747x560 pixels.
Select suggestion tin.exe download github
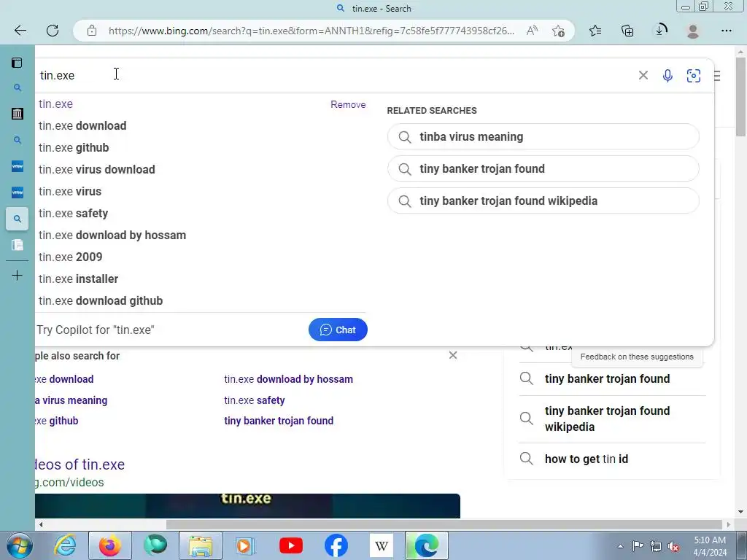pos(101,301)
